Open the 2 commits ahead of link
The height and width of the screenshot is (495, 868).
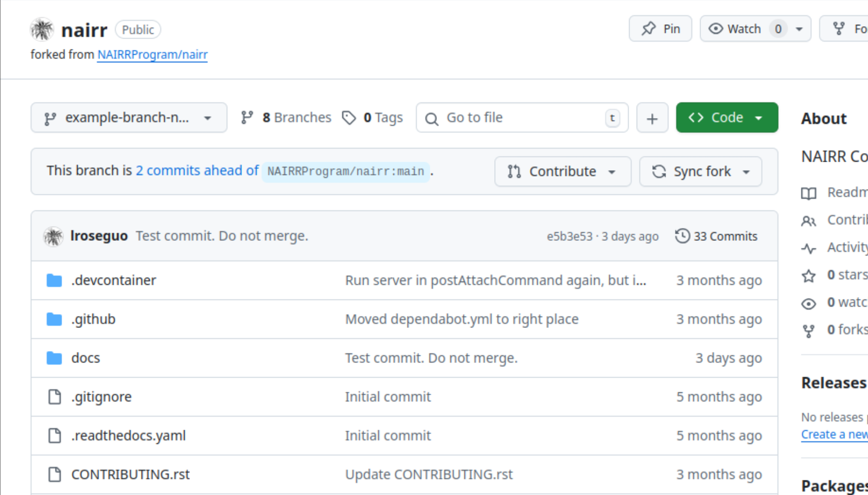coord(197,171)
